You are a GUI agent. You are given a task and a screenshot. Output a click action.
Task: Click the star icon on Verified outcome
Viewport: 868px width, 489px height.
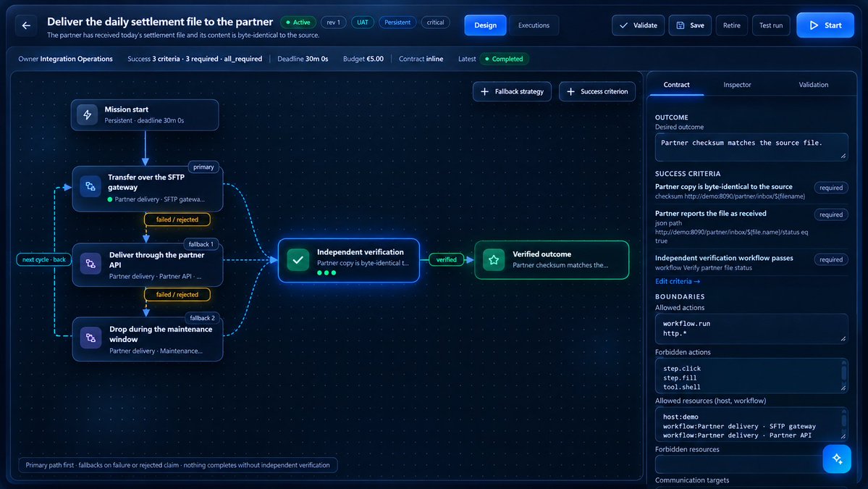(x=493, y=260)
